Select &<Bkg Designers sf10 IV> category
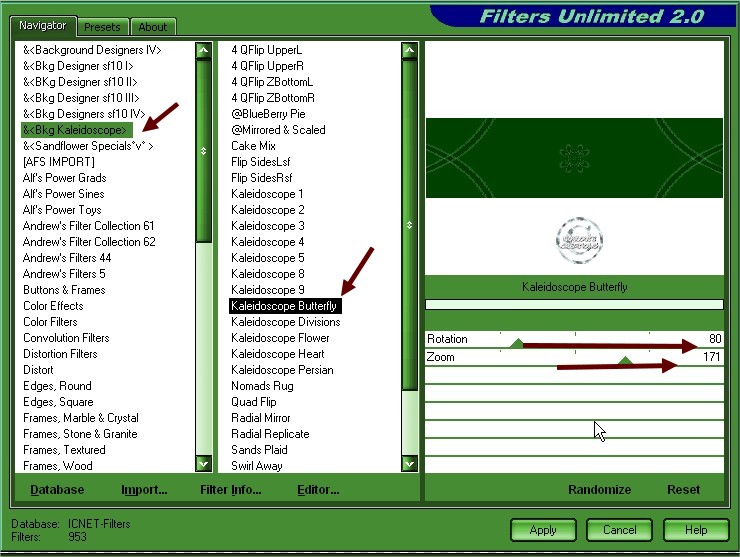The width and height of the screenshot is (740, 557). pos(84,114)
